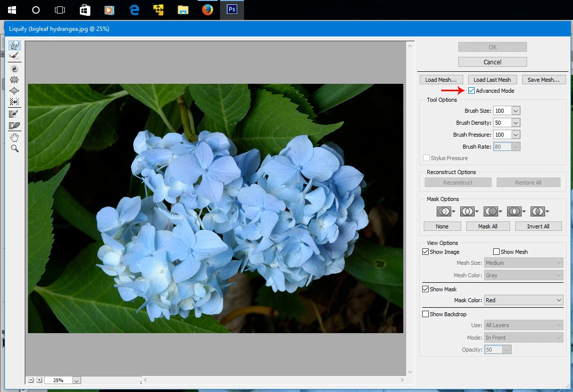Click the OK button

click(492, 47)
